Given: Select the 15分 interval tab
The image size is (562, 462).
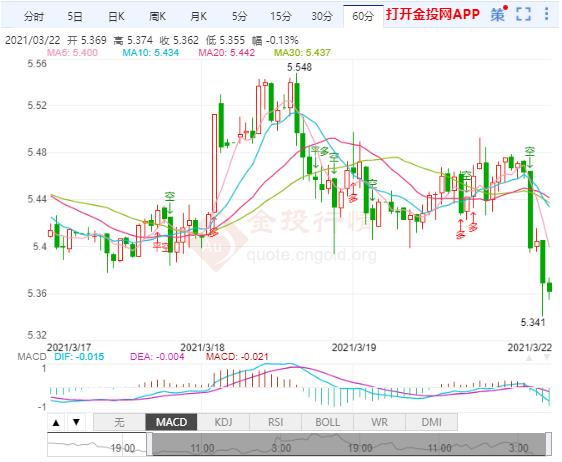Looking at the screenshot, I should point(281,16).
